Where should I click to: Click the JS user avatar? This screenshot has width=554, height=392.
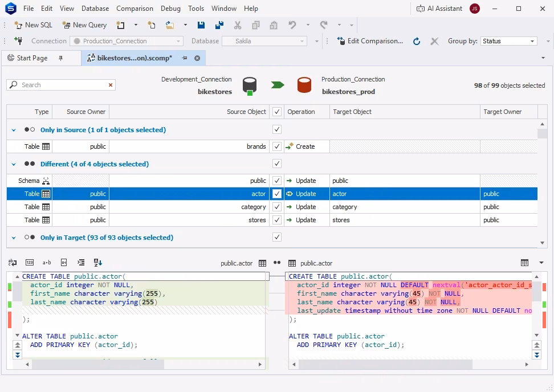pyautogui.click(x=475, y=9)
